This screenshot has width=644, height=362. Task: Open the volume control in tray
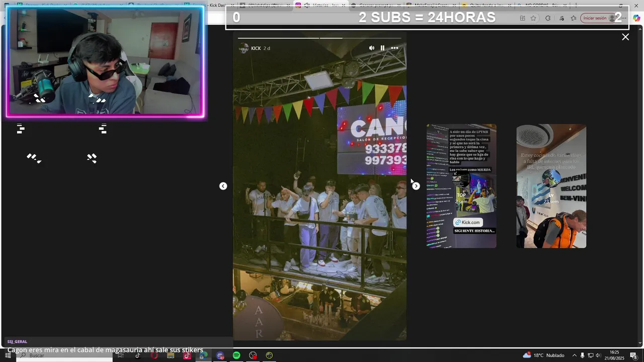coord(599,355)
